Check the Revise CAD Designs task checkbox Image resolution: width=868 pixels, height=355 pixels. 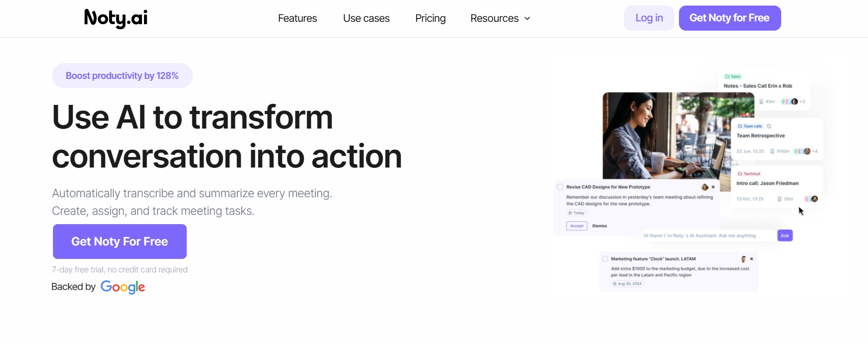560,187
